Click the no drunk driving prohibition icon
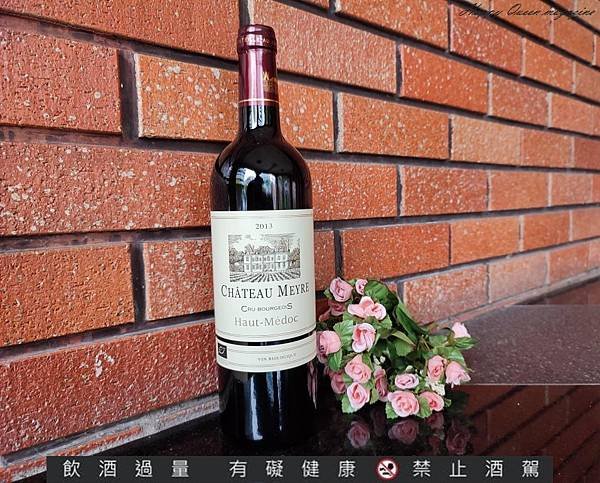600x483 pixels. click(x=388, y=469)
